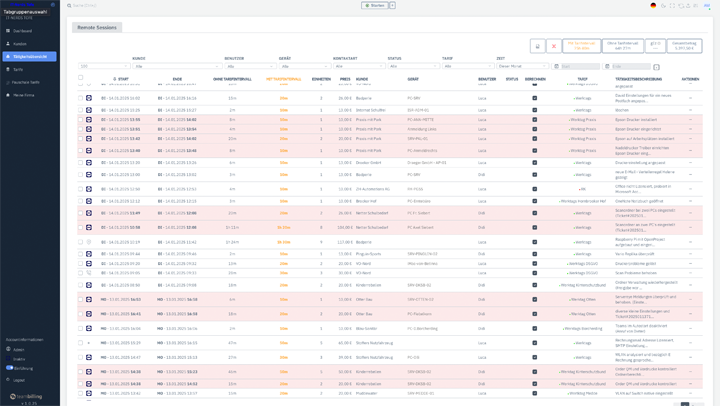Check the select-all checkbox in table header
The width and height of the screenshot is (720, 406).
81,78
